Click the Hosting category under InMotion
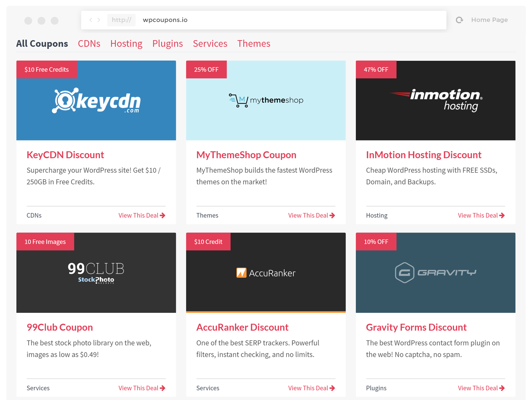The height and width of the screenshot is (400, 532). (x=377, y=216)
